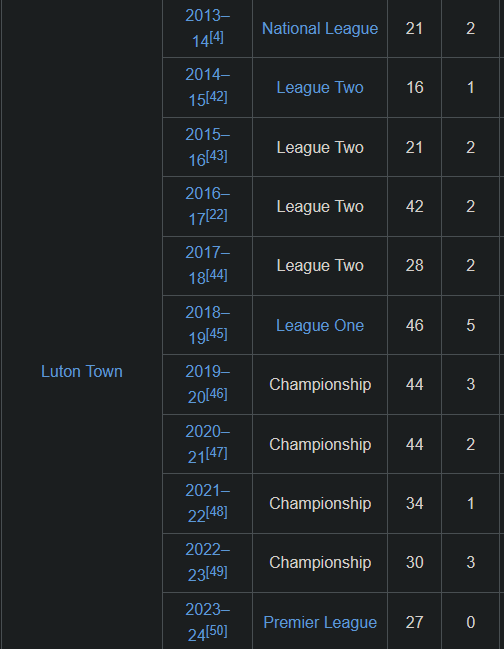Viewport: 504px width, 649px height.
Task: Click the National League link
Action: coord(320,29)
